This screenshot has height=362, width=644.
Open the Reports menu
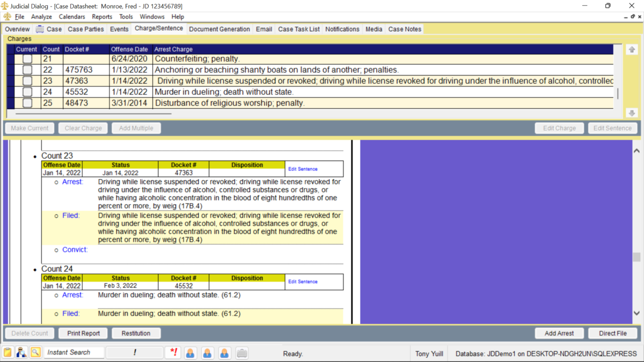[x=101, y=17]
